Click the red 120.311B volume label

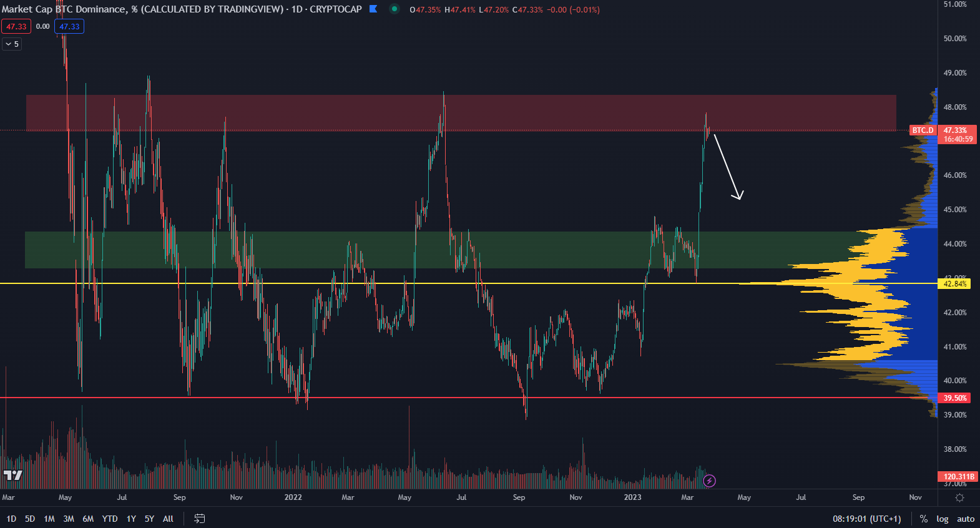958,477
